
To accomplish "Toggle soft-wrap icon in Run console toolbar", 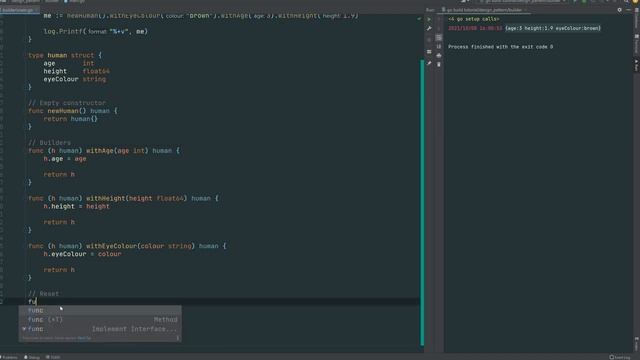I will tap(439, 38).
